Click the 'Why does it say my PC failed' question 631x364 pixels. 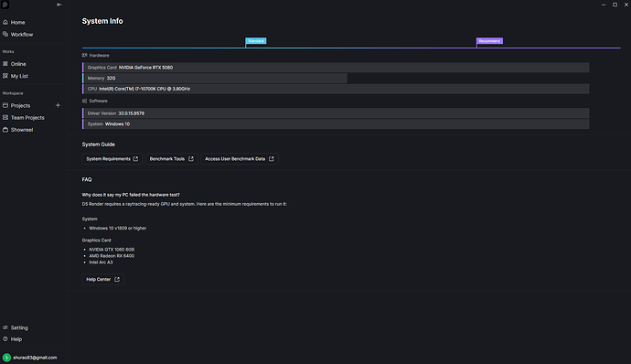coord(131,195)
